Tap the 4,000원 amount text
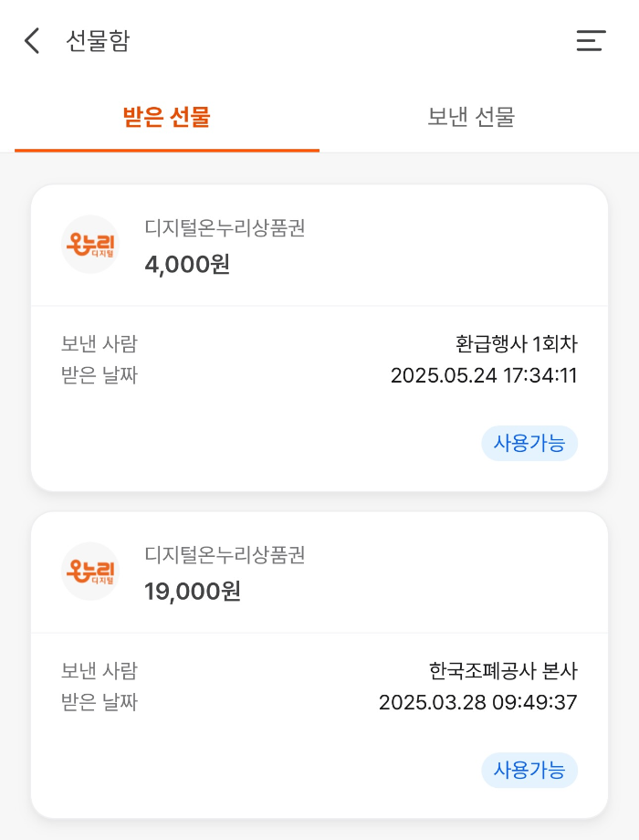The image size is (639, 840). pos(187,264)
